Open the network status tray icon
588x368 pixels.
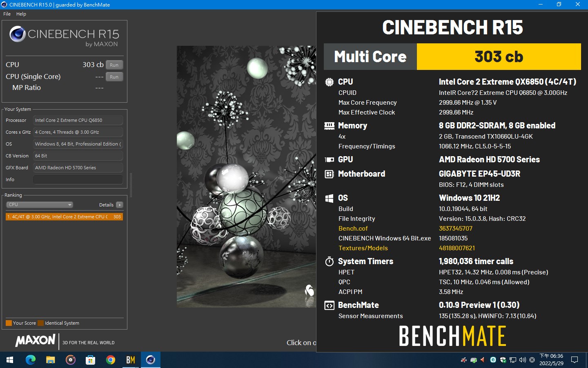(x=513, y=360)
